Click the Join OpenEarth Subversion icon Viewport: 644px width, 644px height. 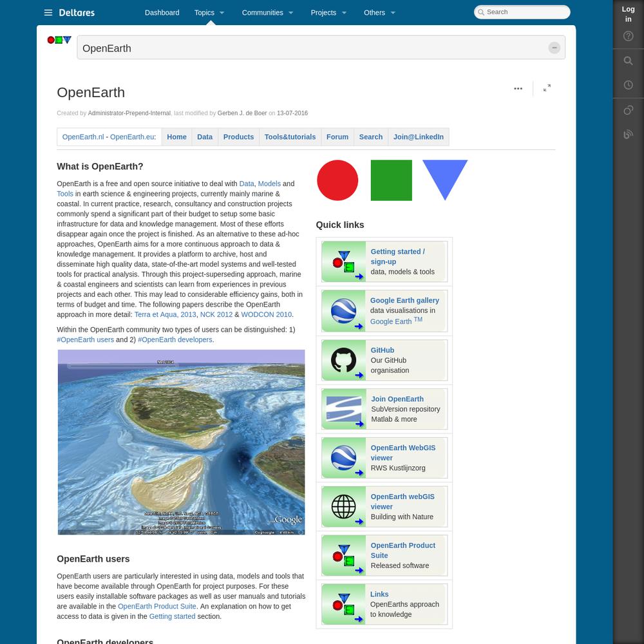pos(343,409)
